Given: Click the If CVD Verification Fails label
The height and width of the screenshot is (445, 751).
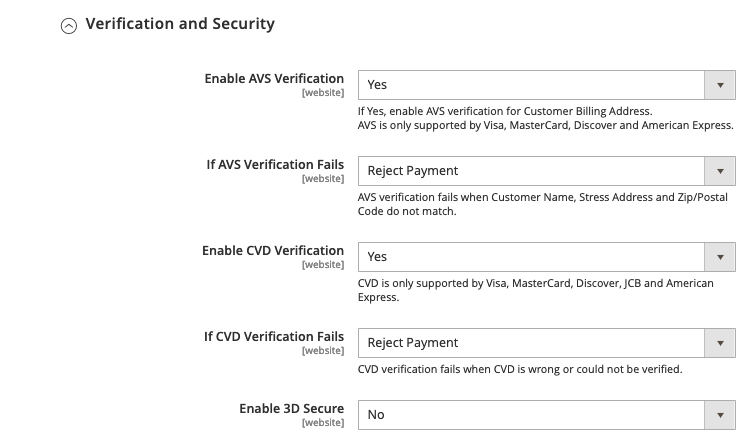Looking at the screenshot, I should [x=274, y=336].
